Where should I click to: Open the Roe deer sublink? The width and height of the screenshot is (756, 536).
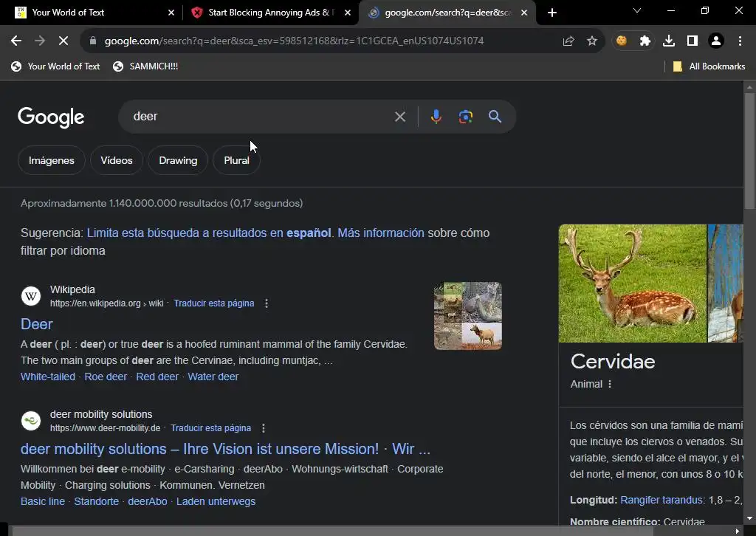coord(106,377)
